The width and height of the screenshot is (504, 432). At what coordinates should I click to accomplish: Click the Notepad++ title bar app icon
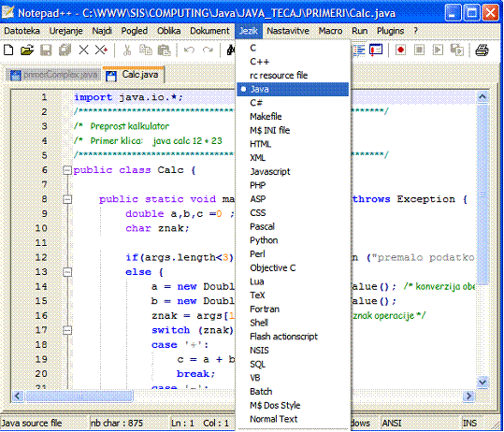[7, 12]
